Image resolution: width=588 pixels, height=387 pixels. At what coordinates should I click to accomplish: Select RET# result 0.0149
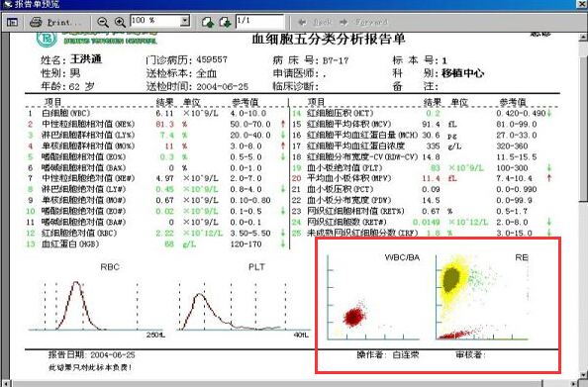427,223
